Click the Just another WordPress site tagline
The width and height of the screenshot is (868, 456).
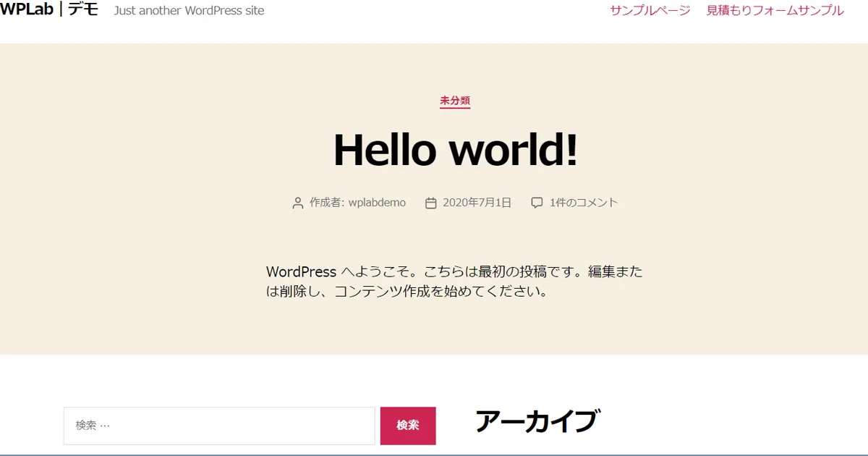tap(188, 10)
